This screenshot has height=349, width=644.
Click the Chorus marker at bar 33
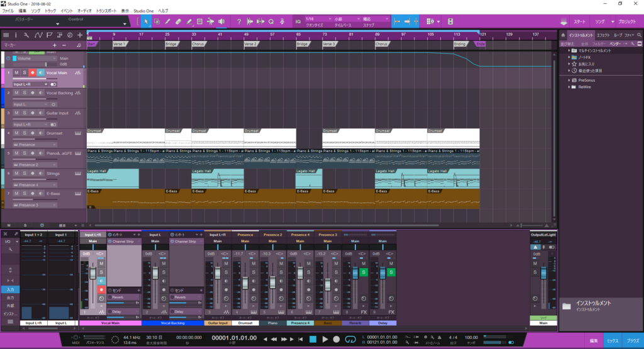tap(198, 44)
